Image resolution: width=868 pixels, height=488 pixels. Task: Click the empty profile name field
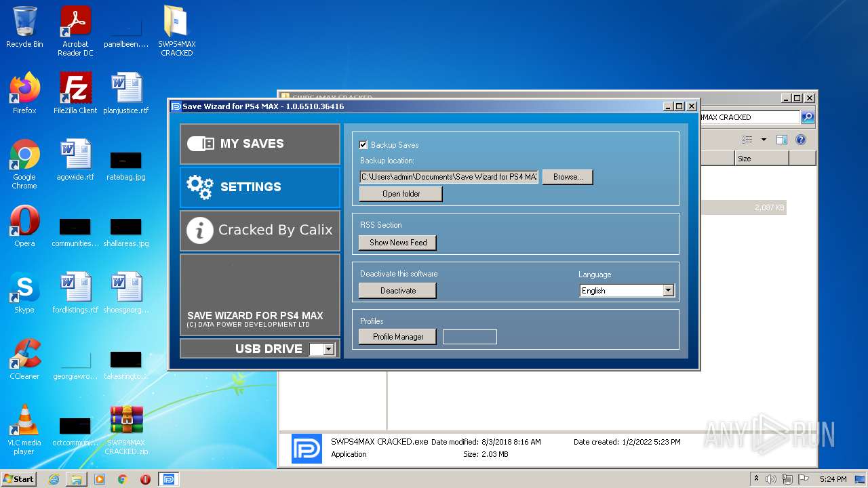tap(470, 337)
